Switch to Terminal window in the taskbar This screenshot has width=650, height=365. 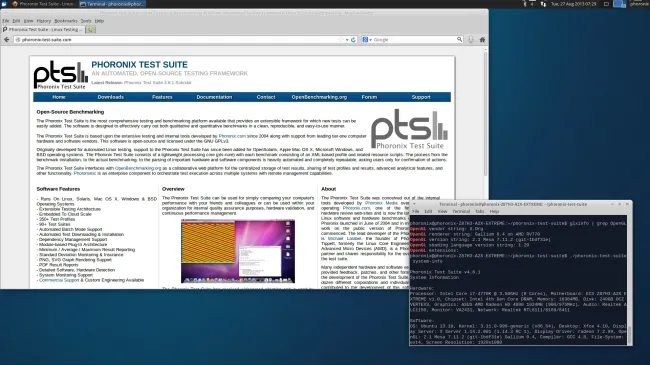112,4
